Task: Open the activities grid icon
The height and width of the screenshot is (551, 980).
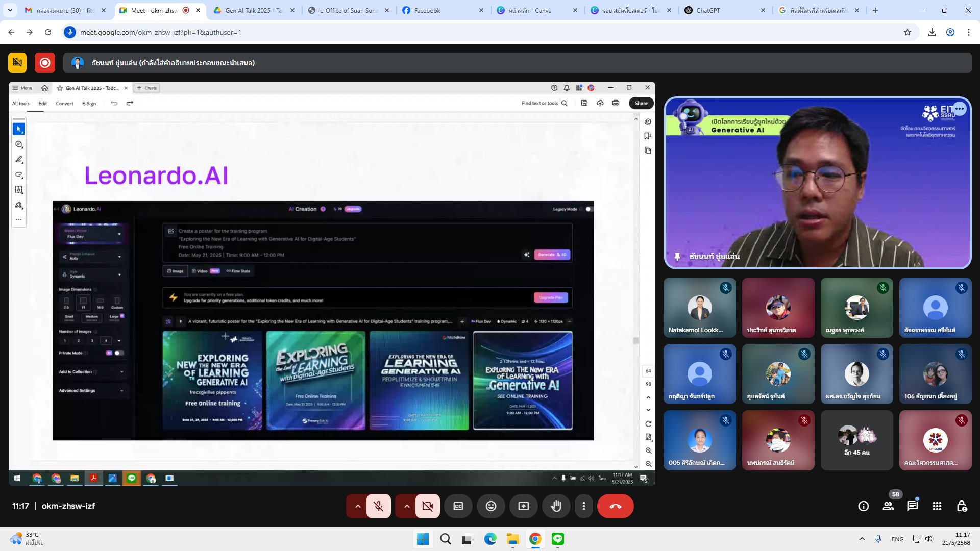Action: [937, 506]
